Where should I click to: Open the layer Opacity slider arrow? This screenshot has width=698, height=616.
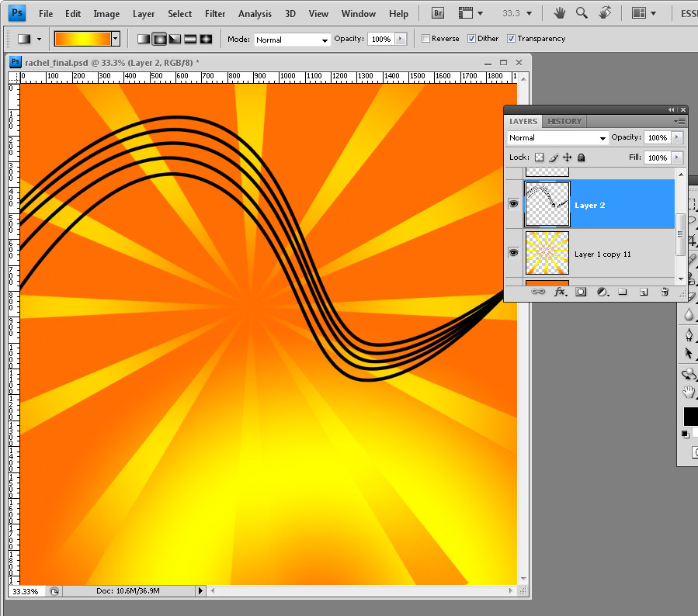coord(676,137)
